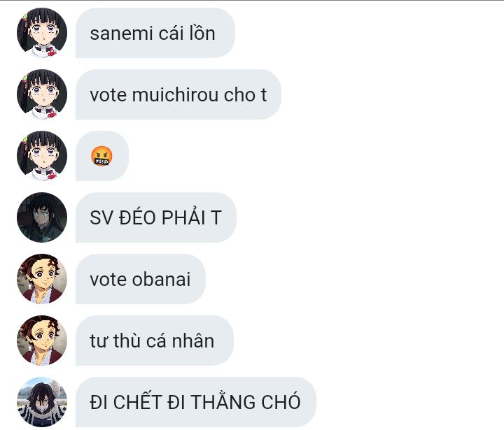Image resolution: width=504 pixels, height=430 pixels.
Task: Open the avatar beside the "sanemi" message
Action: pos(42,33)
